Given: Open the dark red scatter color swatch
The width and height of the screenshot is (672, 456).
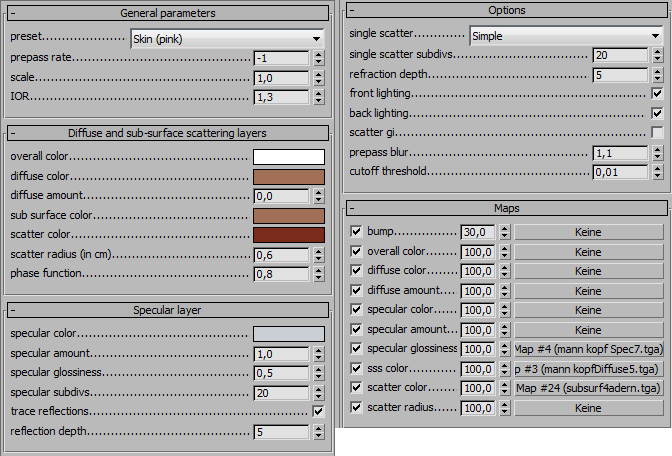Looking at the screenshot, I should [289, 235].
